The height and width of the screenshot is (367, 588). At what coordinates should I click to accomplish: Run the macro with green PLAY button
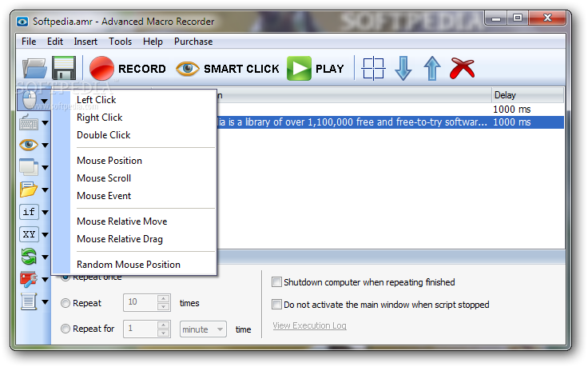pyautogui.click(x=316, y=68)
